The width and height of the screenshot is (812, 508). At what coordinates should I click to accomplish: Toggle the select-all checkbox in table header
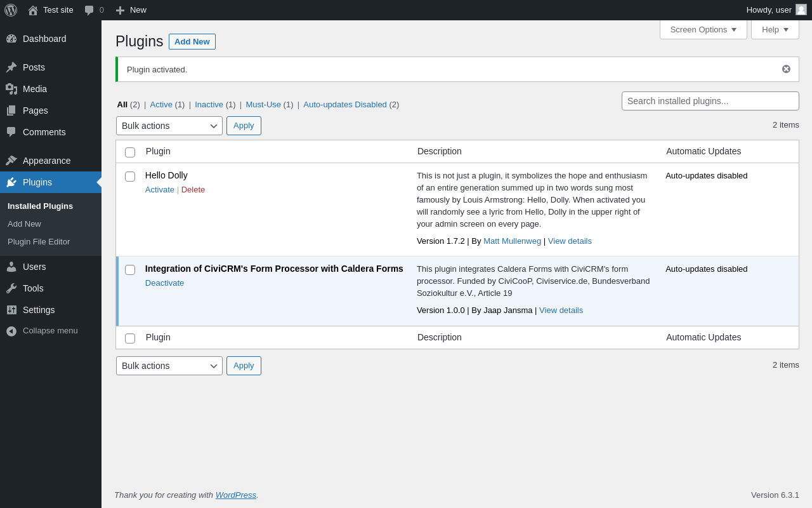130,152
